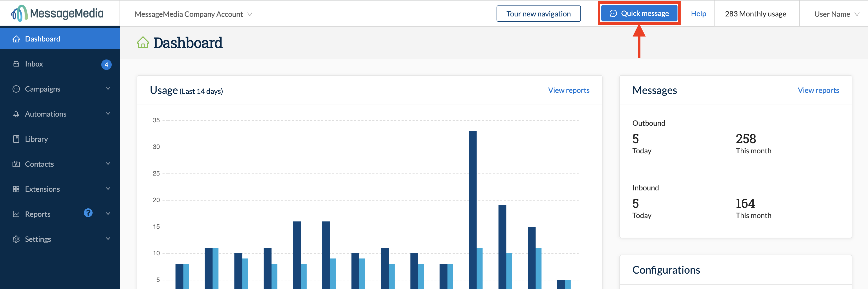Image resolution: width=868 pixels, height=289 pixels.
Task: Expand the Campaigns menu chevron
Action: coord(108,89)
